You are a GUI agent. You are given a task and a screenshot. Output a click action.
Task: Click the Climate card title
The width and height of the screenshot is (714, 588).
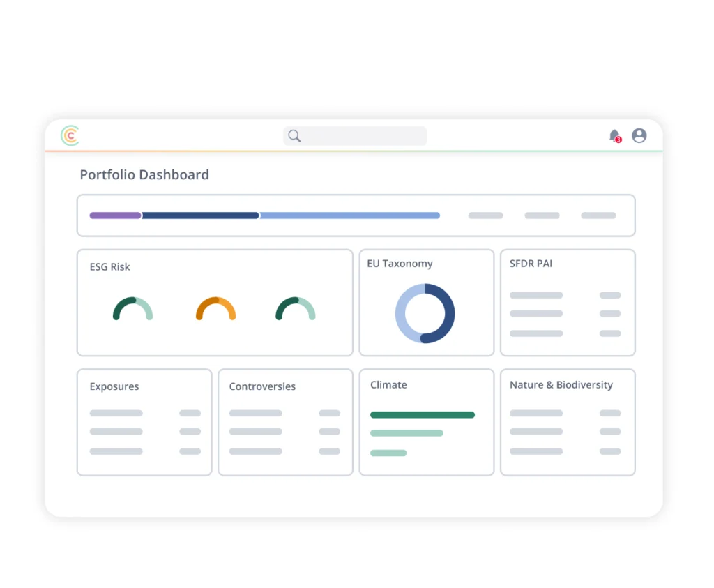coord(388,385)
